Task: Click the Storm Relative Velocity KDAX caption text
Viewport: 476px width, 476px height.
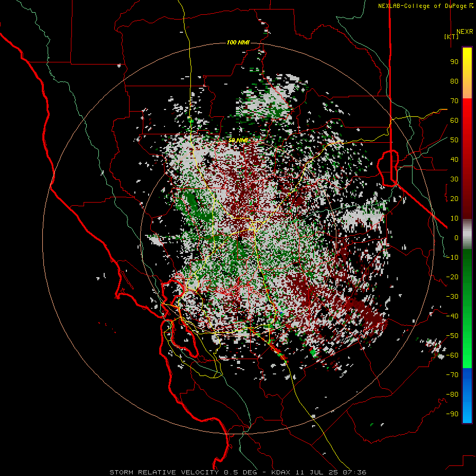Action: click(x=238, y=472)
